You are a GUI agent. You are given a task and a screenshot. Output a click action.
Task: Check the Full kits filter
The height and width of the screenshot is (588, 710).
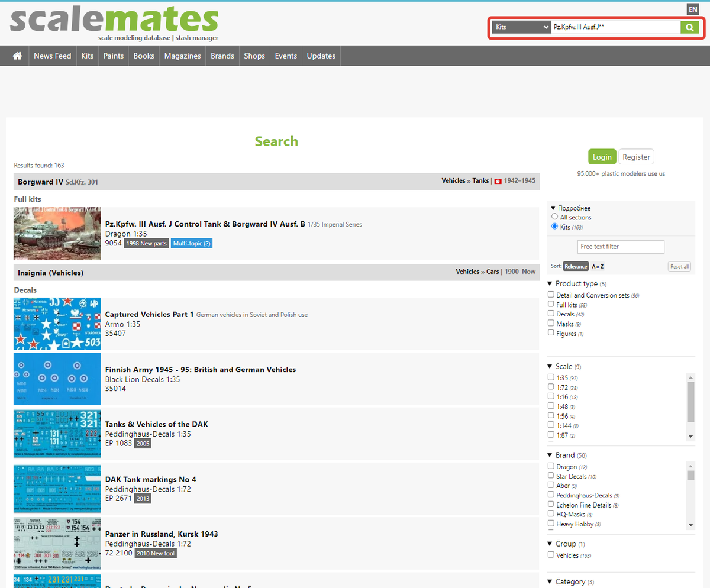click(x=551, y=304)
